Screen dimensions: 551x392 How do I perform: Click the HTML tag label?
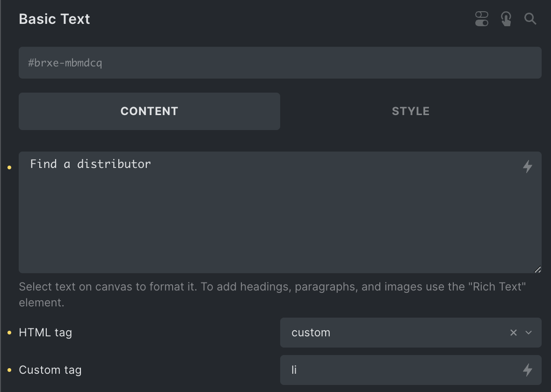[x=45, y=333]
